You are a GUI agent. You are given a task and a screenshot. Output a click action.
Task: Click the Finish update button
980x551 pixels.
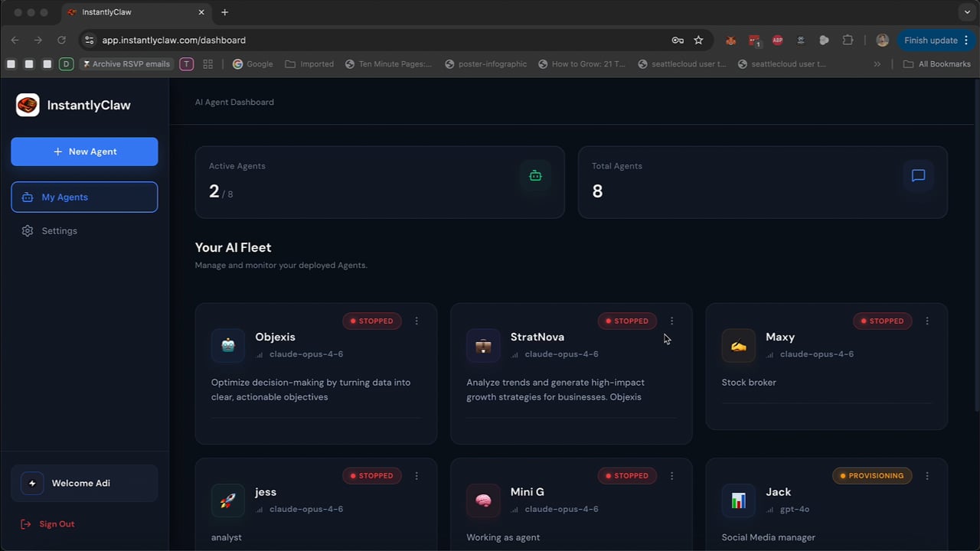(x=936, y=40)
